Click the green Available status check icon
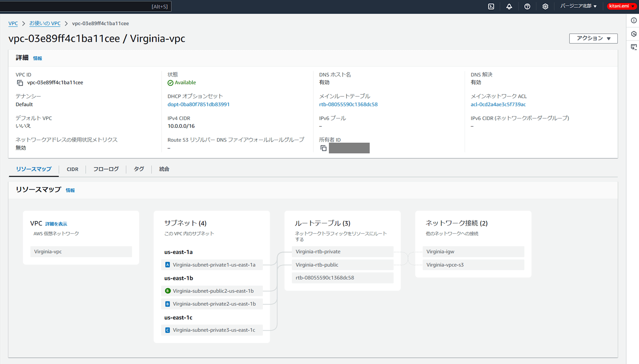639x364 pixels. pyautogui.click(x=170, y=83)
